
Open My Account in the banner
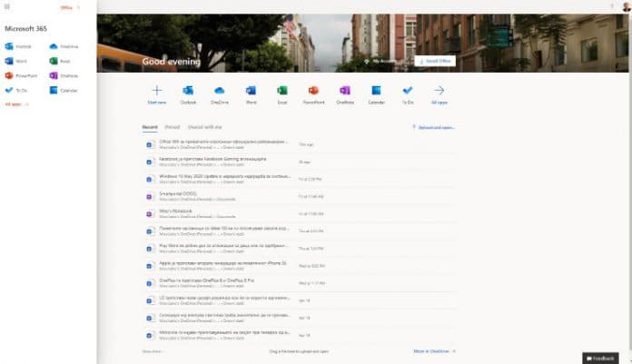click(379, 61)
